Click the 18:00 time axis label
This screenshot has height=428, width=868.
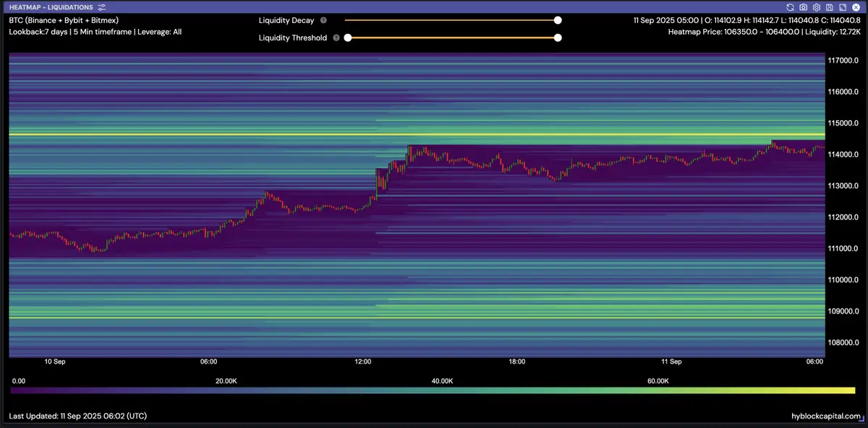coord(517,361)
